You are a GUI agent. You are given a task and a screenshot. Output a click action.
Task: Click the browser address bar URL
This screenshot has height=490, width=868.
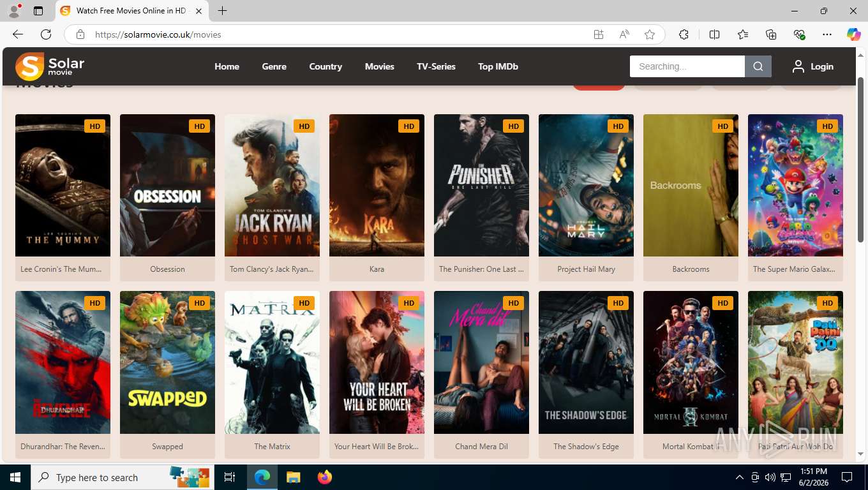[x=158, y=34]
